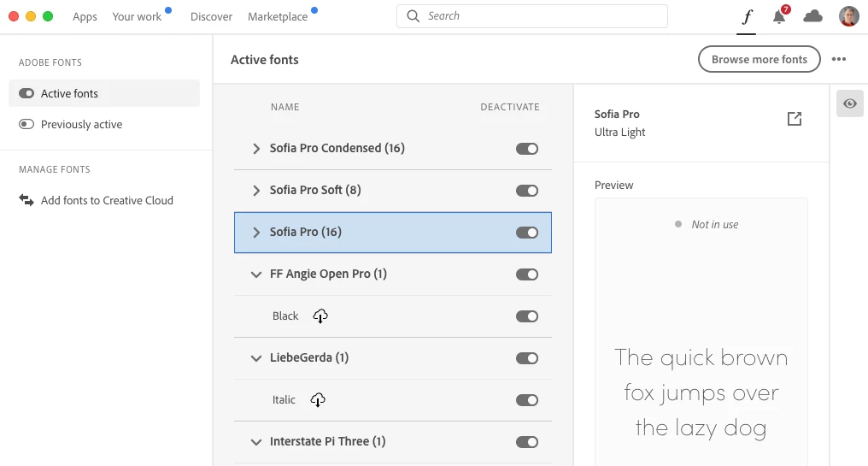Click the Active fonts sidebar toggle icon
The height and width of the screenshot is (466, 868).
26,93
